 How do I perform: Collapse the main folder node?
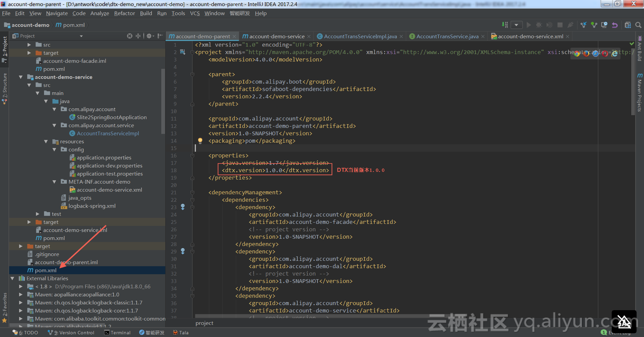[38, 93]
